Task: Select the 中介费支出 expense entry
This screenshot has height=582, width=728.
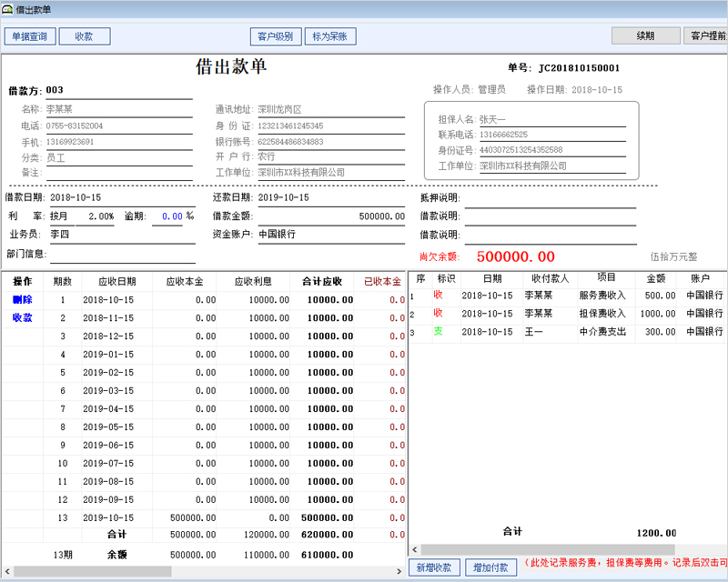Action: [x=602, y=332]
